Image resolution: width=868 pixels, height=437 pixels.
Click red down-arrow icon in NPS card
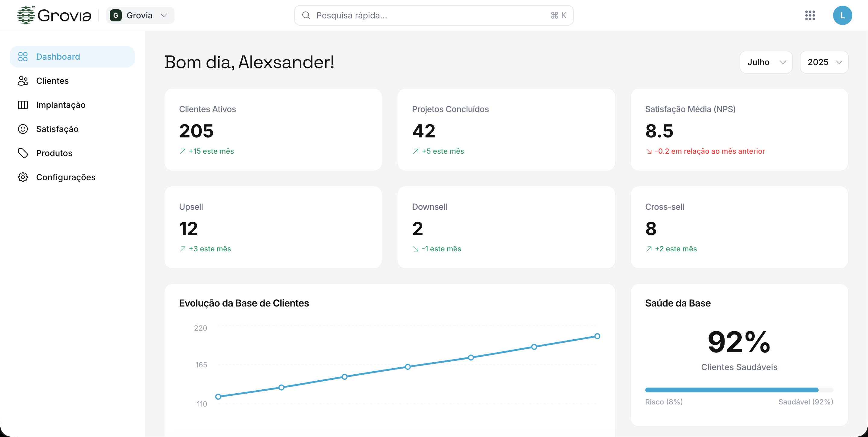649,152
